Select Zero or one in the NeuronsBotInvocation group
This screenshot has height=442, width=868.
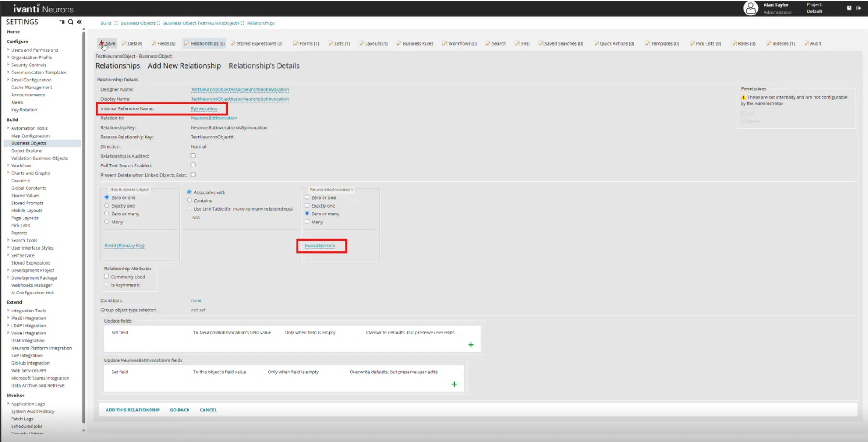[x=307, y=197]
